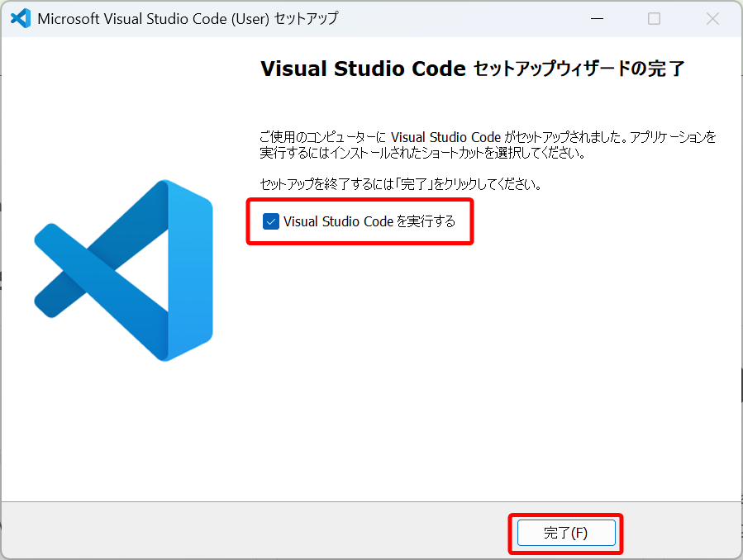Click the gray footer bar left of 完了(F)

coord(248,532)
